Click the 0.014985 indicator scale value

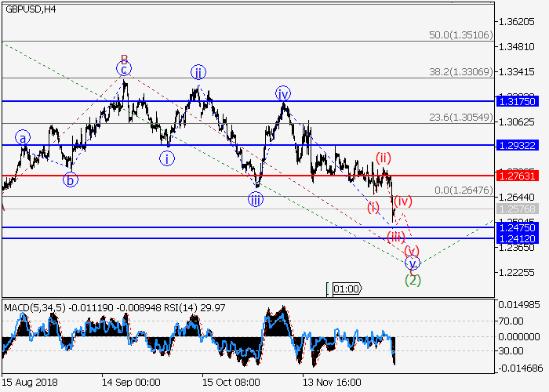point(519,305)
